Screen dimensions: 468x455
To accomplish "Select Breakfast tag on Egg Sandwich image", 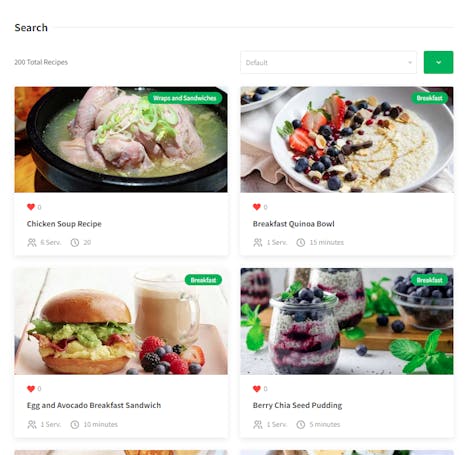I will point(203,280).
